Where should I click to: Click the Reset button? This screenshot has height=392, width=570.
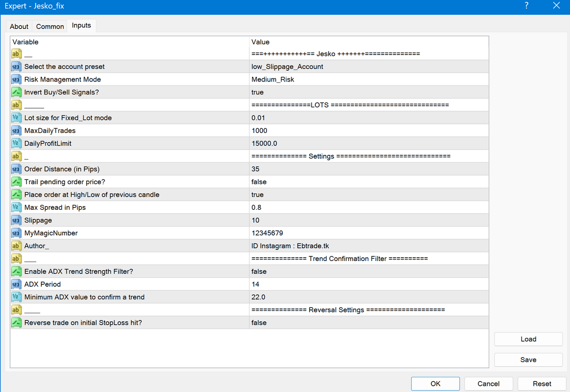(541, 383)
